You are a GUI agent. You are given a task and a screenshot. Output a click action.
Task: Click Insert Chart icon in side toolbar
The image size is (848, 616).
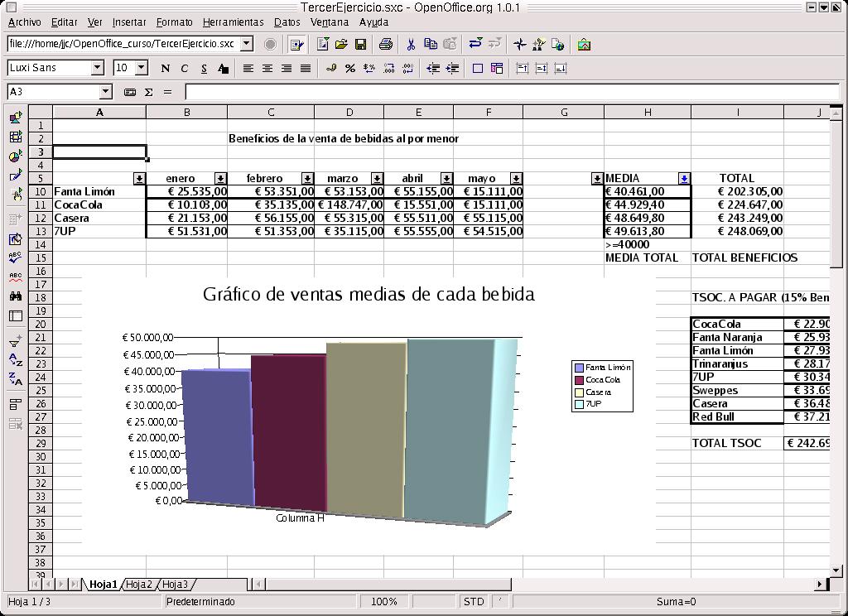click(x=16, y=156)
